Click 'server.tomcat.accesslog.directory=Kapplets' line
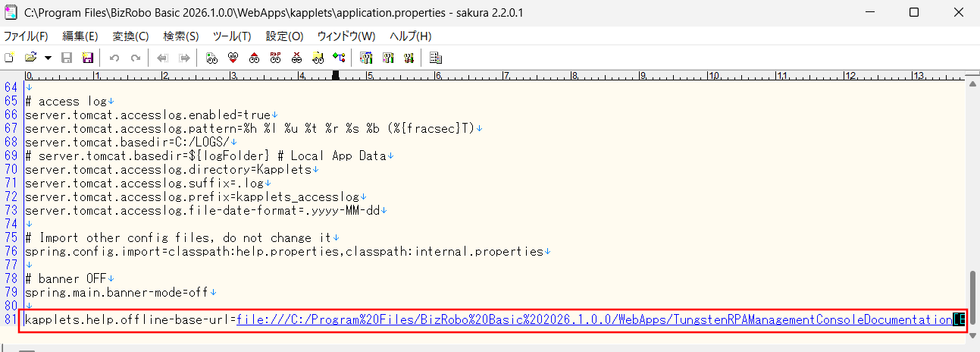 coord(168,169)
